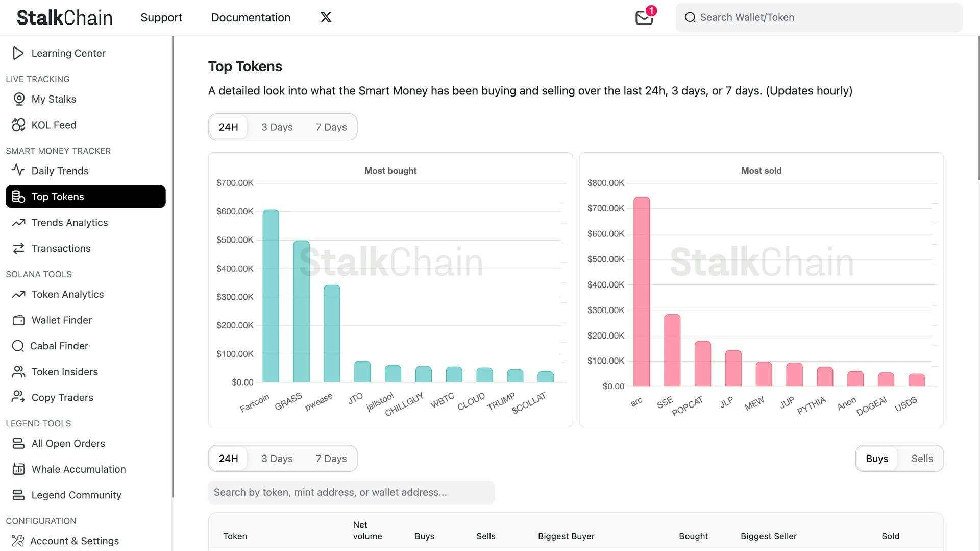The image size is (980, 551).
Task: Open the X (Twitter) icon link
Action: click(x=326, y=17)
